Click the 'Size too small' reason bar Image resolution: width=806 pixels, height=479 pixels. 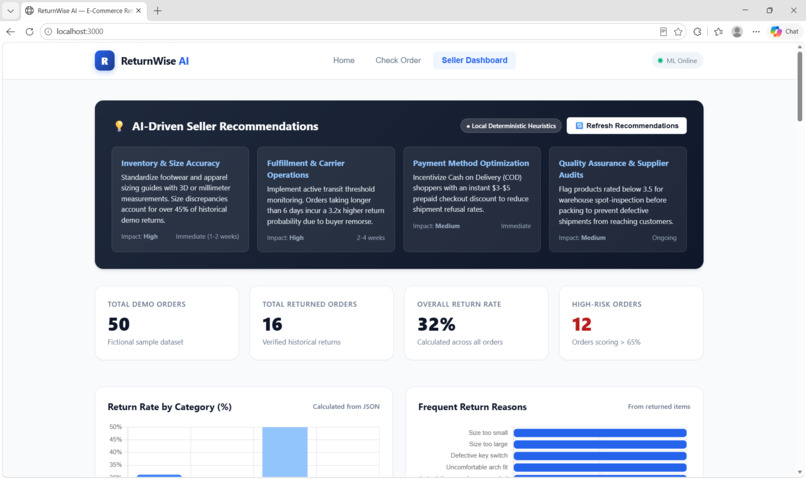[x=600, y=433]
